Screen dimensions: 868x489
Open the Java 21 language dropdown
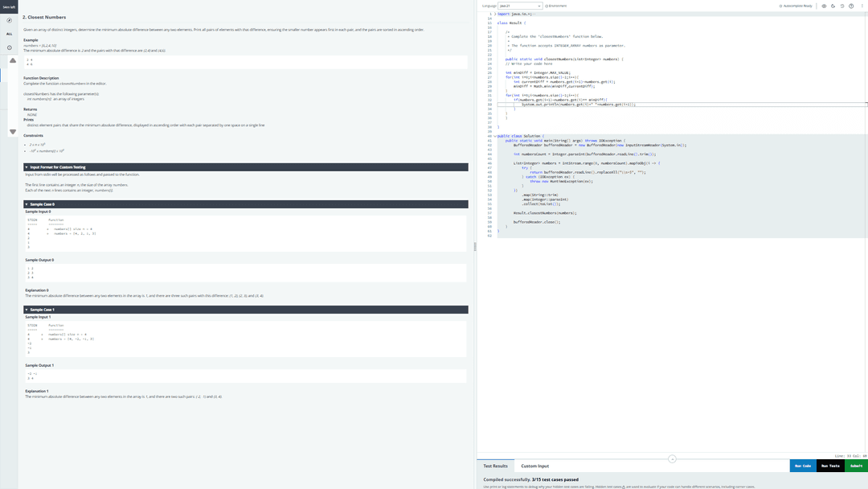[520, 6]
